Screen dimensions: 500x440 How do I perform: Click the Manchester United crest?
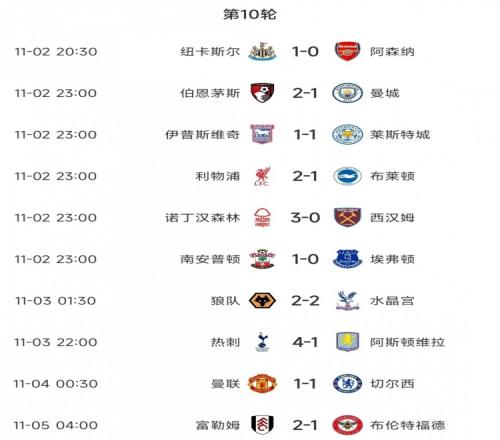pos(262,383)
